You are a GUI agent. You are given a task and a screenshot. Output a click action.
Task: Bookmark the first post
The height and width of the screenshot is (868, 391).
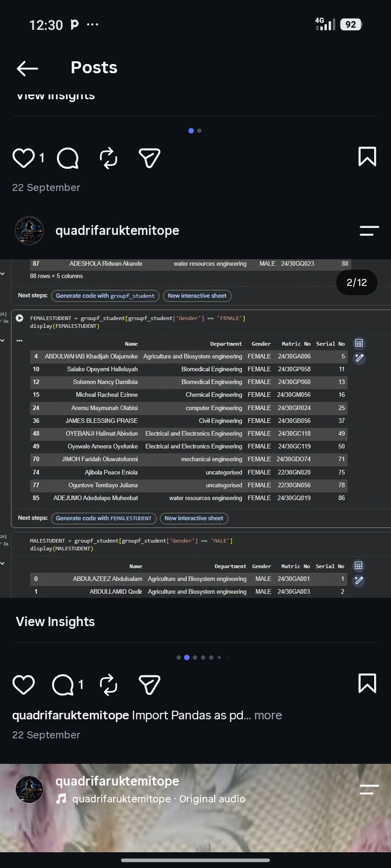pos(367,157)
